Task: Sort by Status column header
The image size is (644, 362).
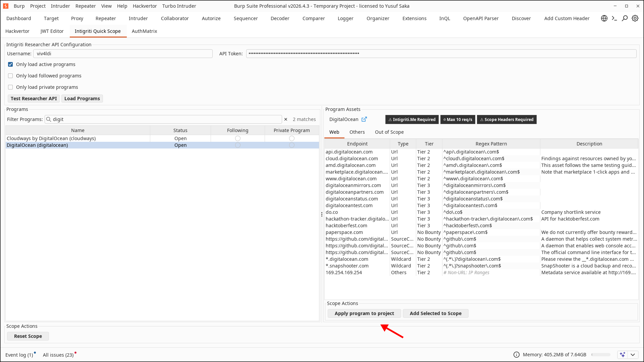Action: pos(180,130)
